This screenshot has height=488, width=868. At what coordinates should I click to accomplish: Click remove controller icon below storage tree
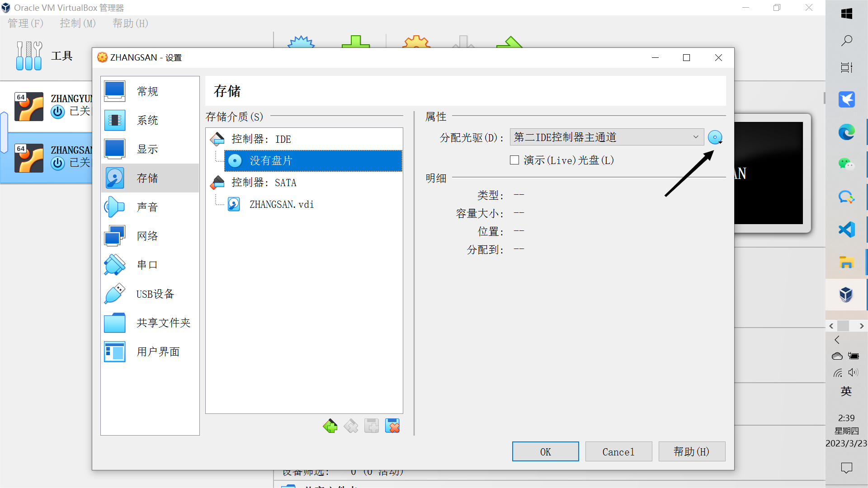tap(351, 426)
